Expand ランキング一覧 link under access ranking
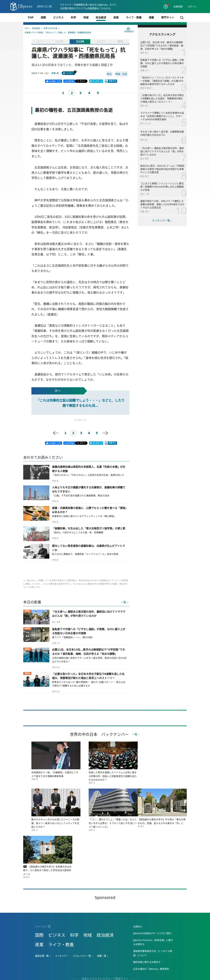 [x=162, y=221]
